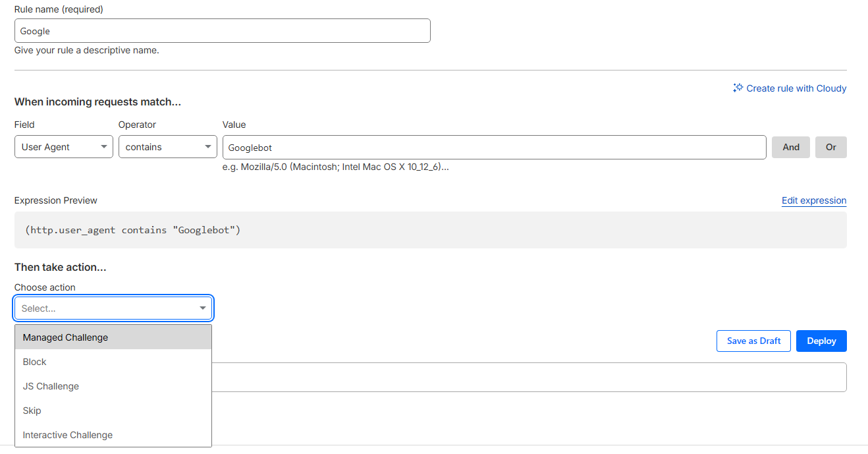Screen dimensions: 868x454
Task: Click the Rule name text field
Action: (x=222, y=31)
